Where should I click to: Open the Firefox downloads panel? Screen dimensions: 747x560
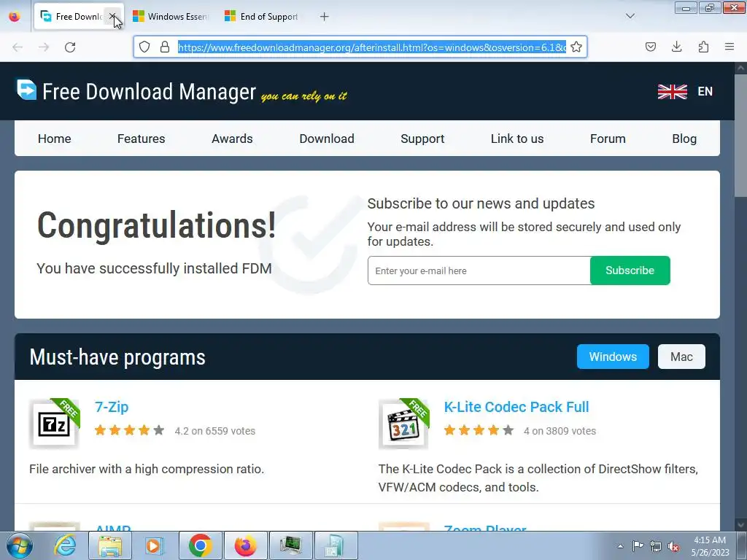pyautogui.click(x=677, y=47)
